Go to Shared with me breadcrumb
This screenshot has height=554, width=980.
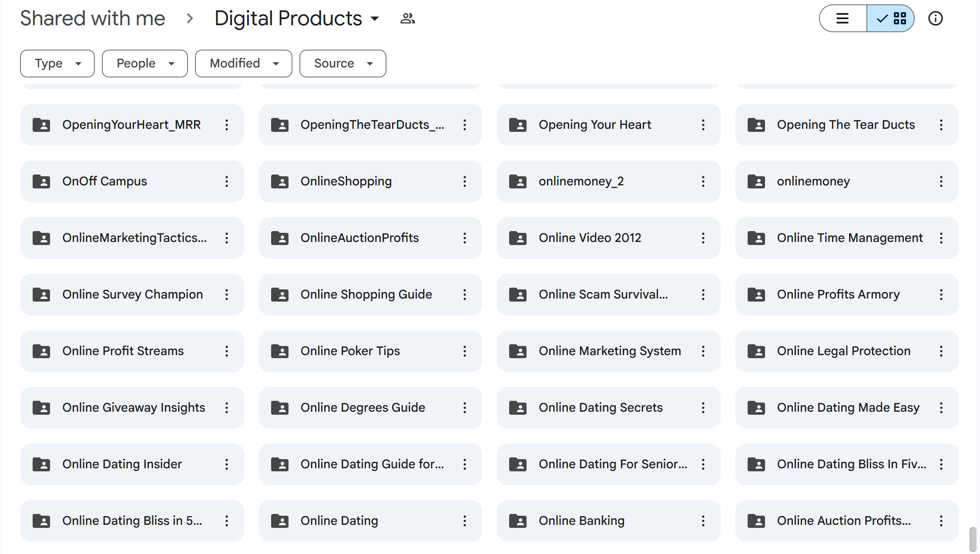point(93,19)
